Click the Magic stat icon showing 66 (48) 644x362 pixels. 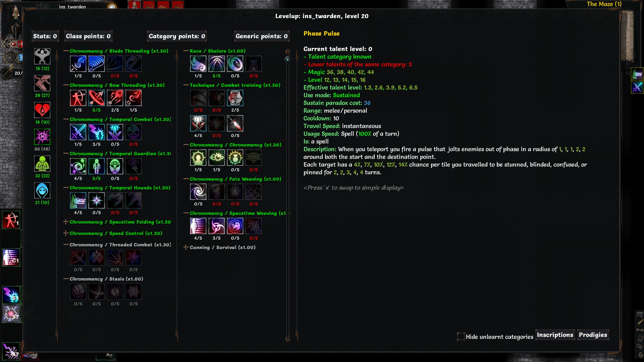[x=42, y=137]
